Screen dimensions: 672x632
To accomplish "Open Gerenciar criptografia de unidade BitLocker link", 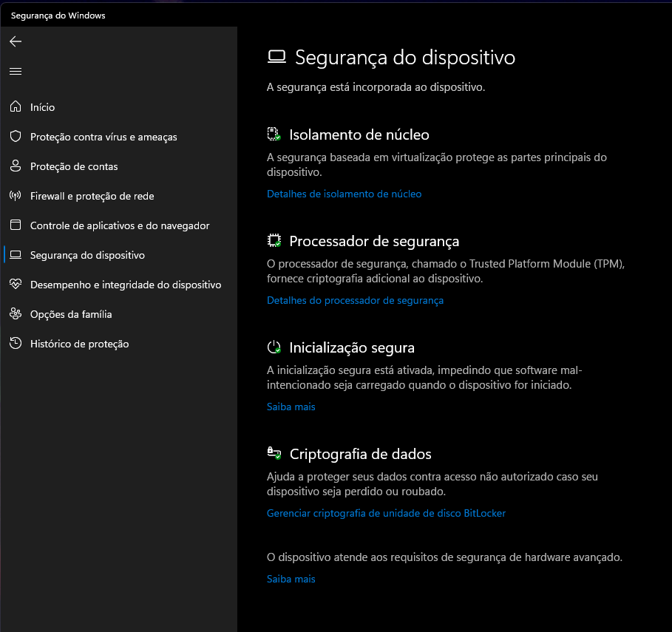I will point(386,513).
